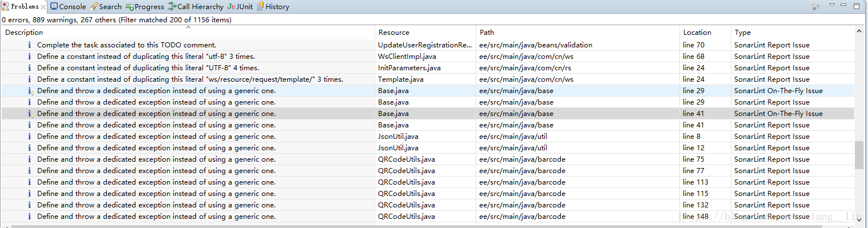
Task: Click the "line 113" location cell
Action: 706,182
